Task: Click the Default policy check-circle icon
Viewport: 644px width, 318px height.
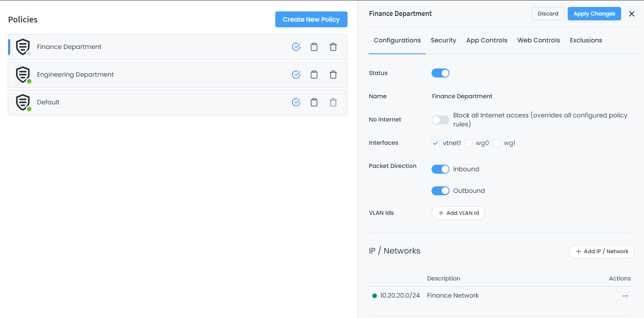Action: (x=296, y=102)
